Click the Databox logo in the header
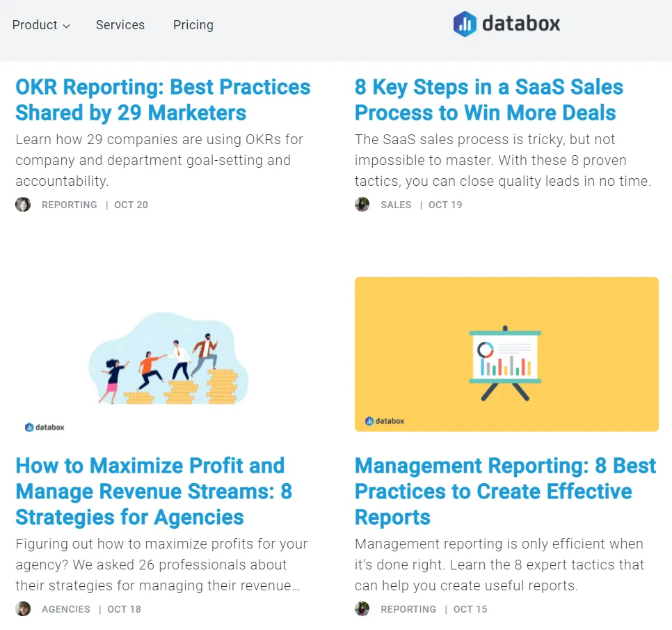This screenshot has height=630, width=672. point(506,23)
